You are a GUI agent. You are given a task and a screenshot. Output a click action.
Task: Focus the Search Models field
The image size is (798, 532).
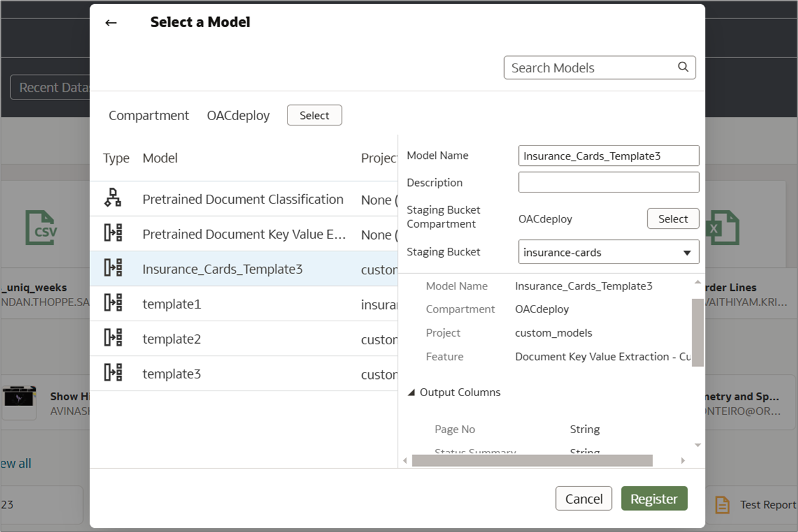(x=592, y=68)
